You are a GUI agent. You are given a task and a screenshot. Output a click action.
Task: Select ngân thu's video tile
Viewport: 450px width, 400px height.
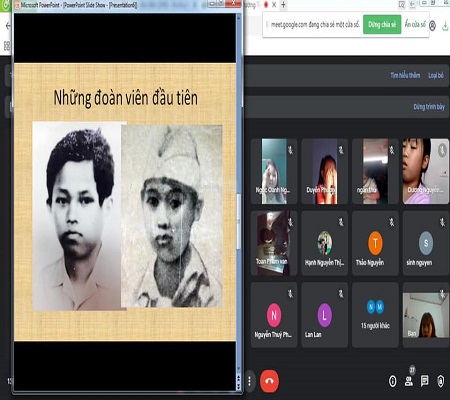click(x=375, y=171)
